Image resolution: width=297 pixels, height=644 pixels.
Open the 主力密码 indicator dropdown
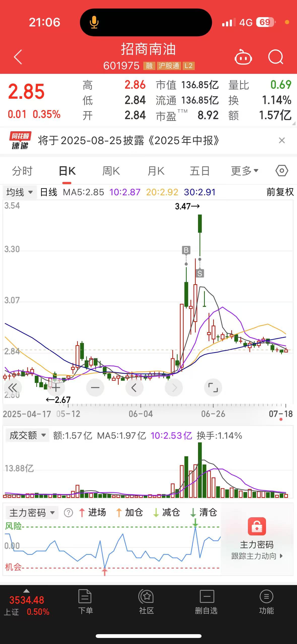click(x=32, y=513)
